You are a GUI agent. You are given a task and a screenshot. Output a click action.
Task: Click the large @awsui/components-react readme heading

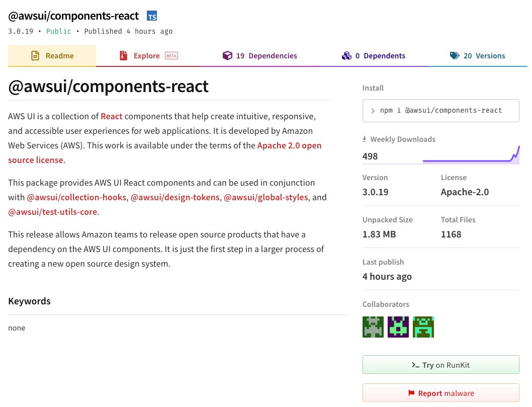[108, 86]
